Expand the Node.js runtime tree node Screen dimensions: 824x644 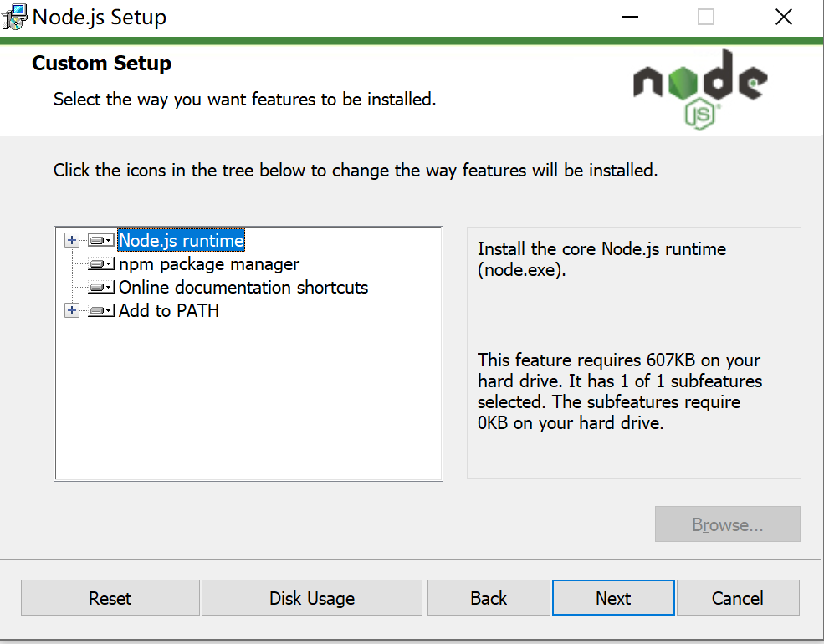click(x=72, y=240)
